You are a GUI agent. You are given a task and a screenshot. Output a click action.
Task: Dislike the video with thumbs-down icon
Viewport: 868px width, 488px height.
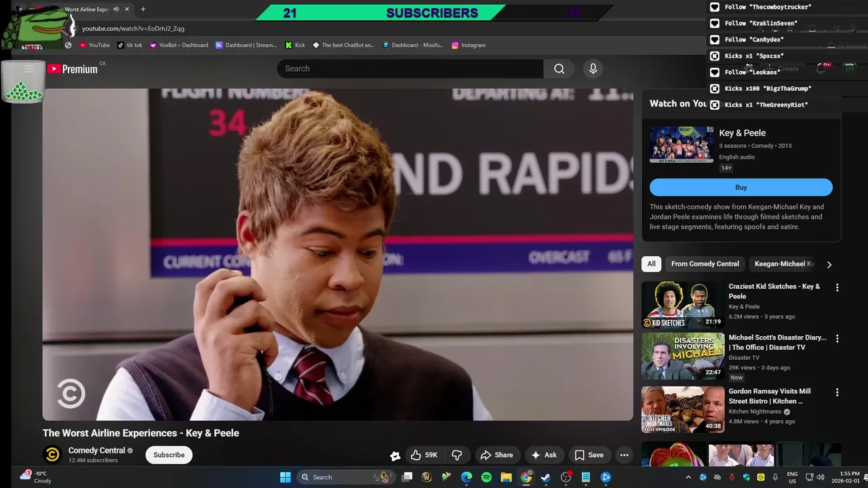(x=457, y=455)
